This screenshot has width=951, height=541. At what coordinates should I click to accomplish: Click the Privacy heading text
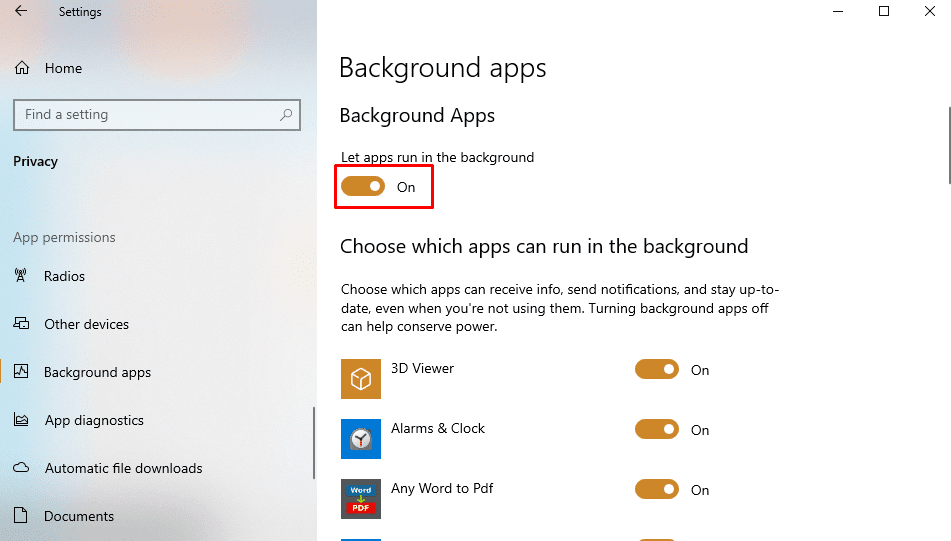click(35, 161)
